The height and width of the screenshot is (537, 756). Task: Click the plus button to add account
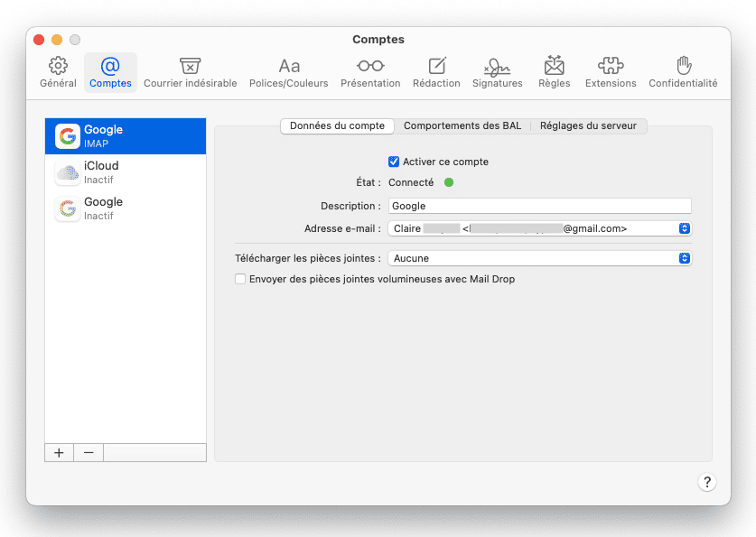tap(59, 453)
